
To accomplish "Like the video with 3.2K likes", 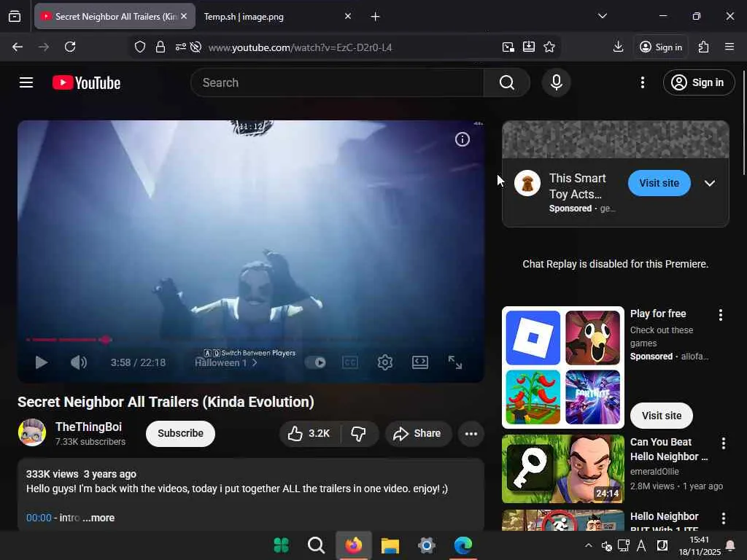I will pyautogui.click(x=309, y=433).
